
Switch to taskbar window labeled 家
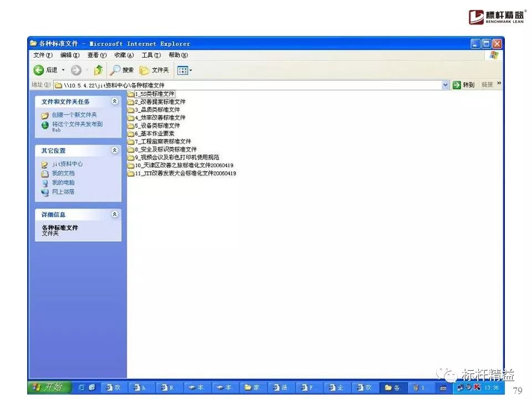[253, 387]
